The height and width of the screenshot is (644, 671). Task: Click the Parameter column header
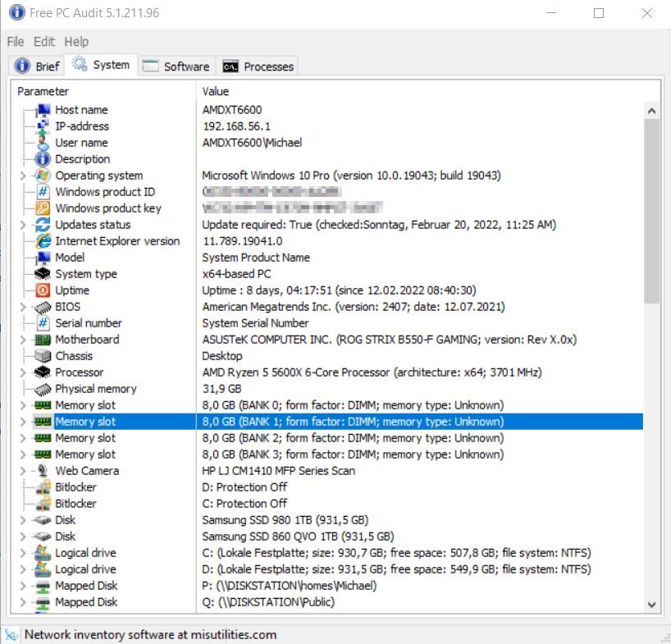[x=43, y=91]
